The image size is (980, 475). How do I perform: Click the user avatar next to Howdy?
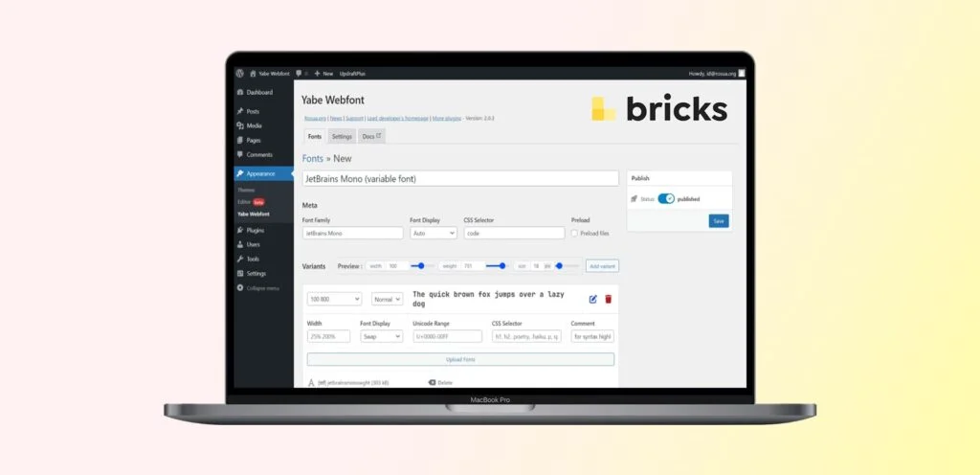tap(742, 74)
